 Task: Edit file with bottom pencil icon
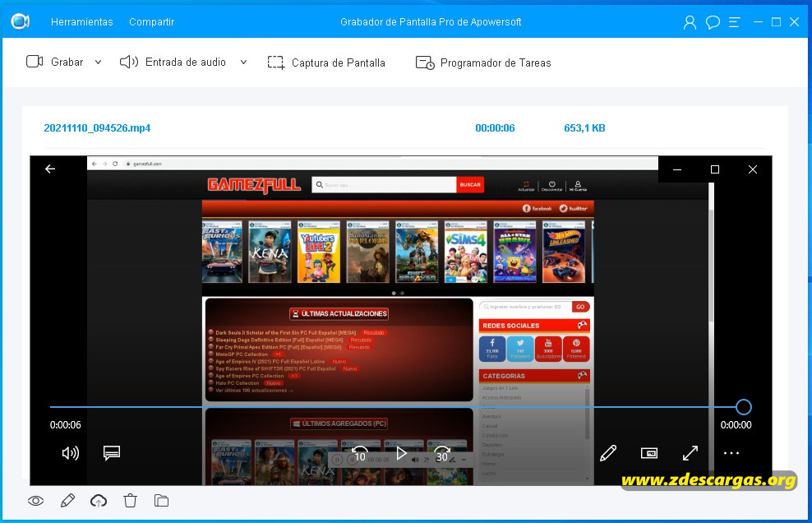pos(67,501)
